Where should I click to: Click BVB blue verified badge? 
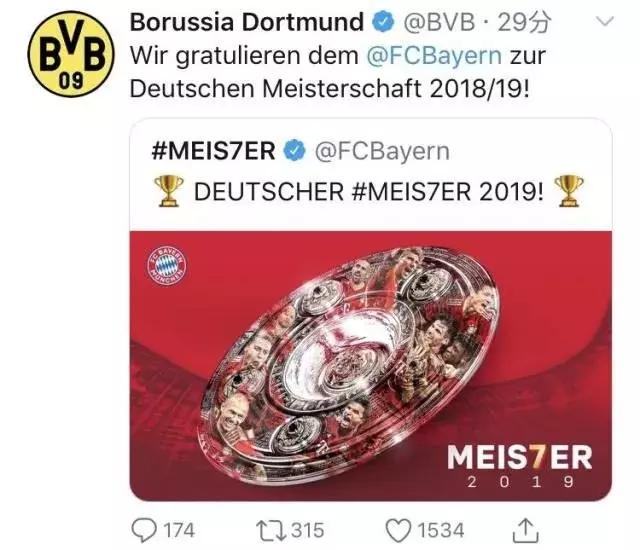(383, 22)
